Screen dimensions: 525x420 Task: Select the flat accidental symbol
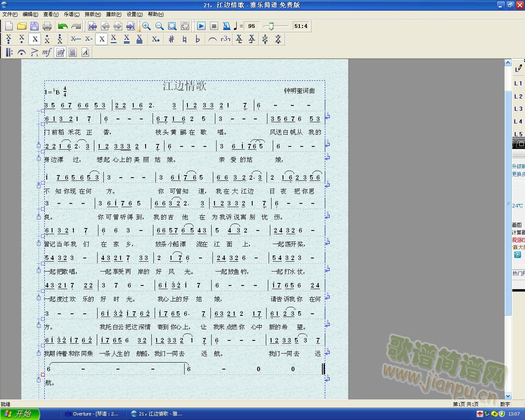coord(198,39)
